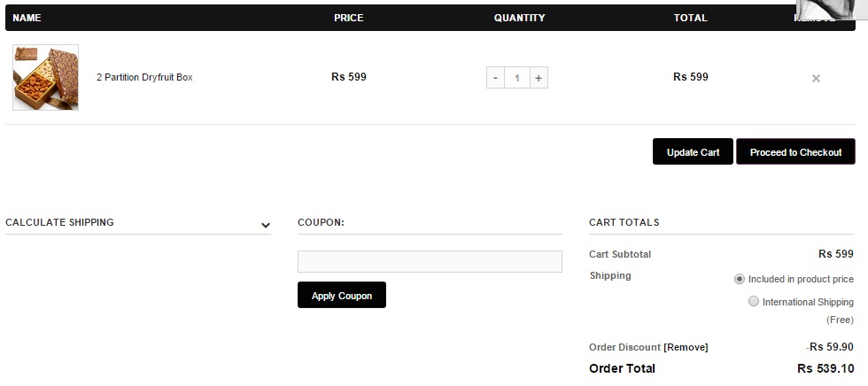Click the Quantity column header
Screen dimensions: 868x386
point(519,18)
